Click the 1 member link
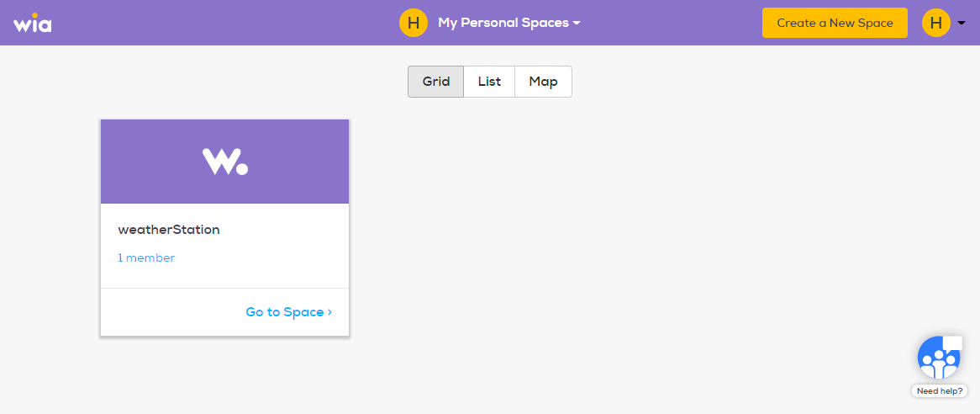The height and width of the screenshot is (414, 980). [146, 257]
